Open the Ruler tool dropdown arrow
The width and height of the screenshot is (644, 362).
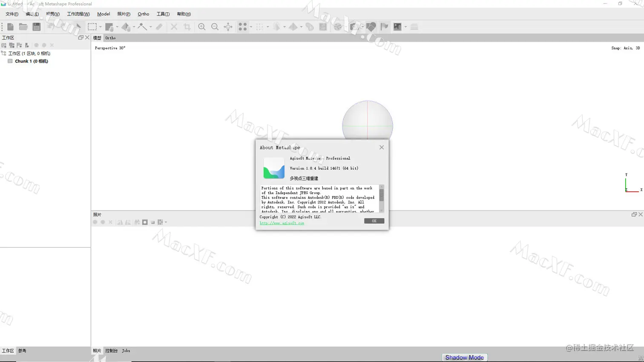[151, 27]
